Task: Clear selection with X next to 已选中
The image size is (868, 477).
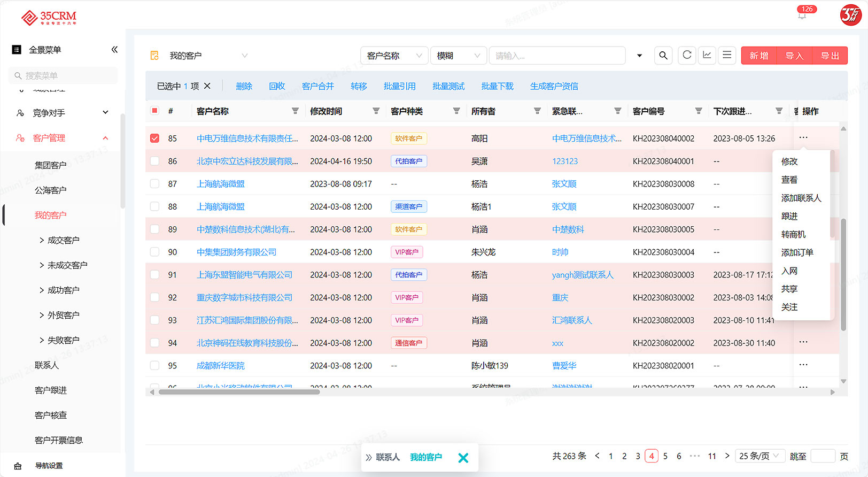Action: click(207, 86)
